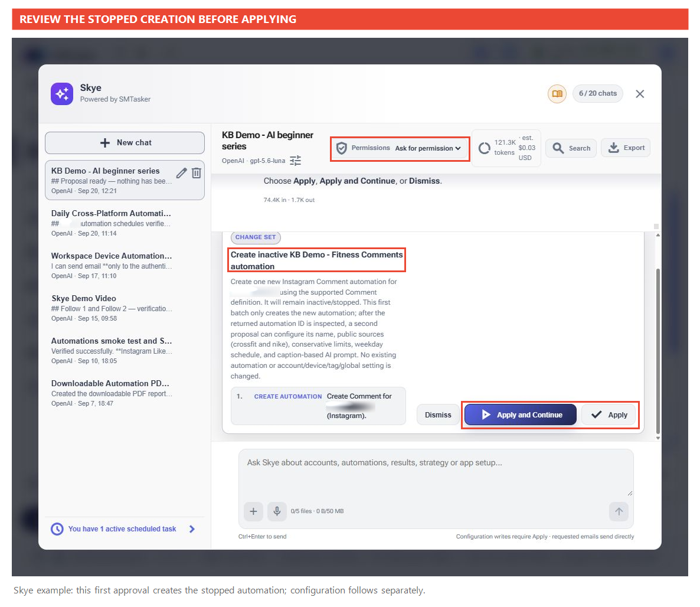Click Apply and Continue
700x607 pixels.
[521, 415]
